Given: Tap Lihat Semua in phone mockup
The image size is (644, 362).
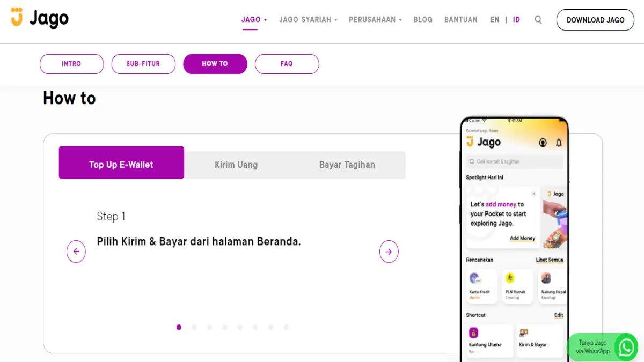Looking at the screenshot, I should (550, 260).
